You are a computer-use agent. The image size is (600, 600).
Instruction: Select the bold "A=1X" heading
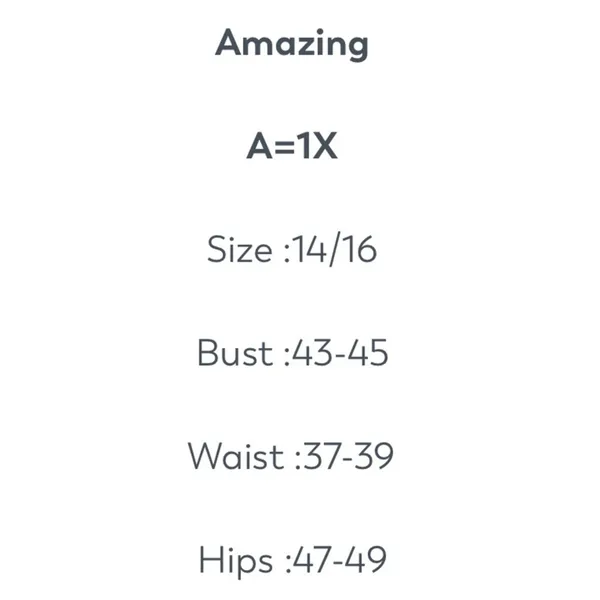click(x=292, y=145)
